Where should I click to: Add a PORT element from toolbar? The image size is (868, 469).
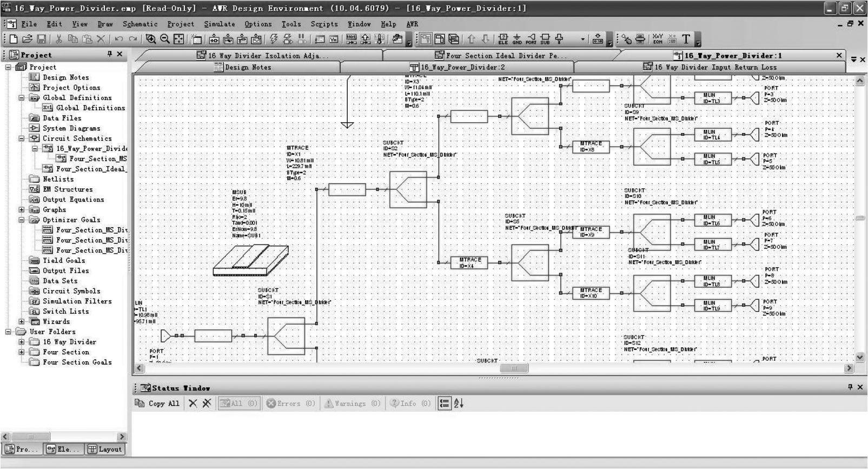tap(531, 39)
